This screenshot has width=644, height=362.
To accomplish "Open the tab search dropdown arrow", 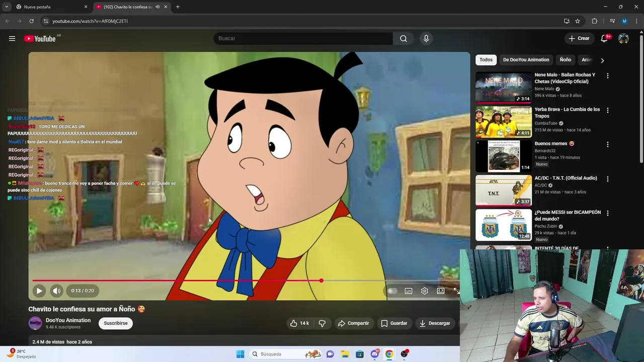I will pos(7,7).
